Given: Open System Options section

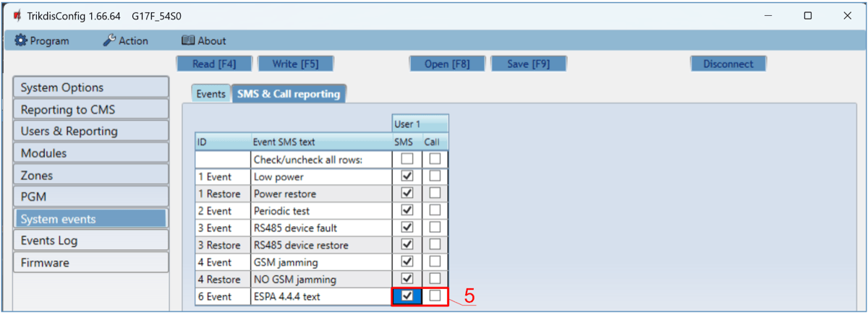Looking at the screenshot, I should pyautogui.click(x=90, y=87).
